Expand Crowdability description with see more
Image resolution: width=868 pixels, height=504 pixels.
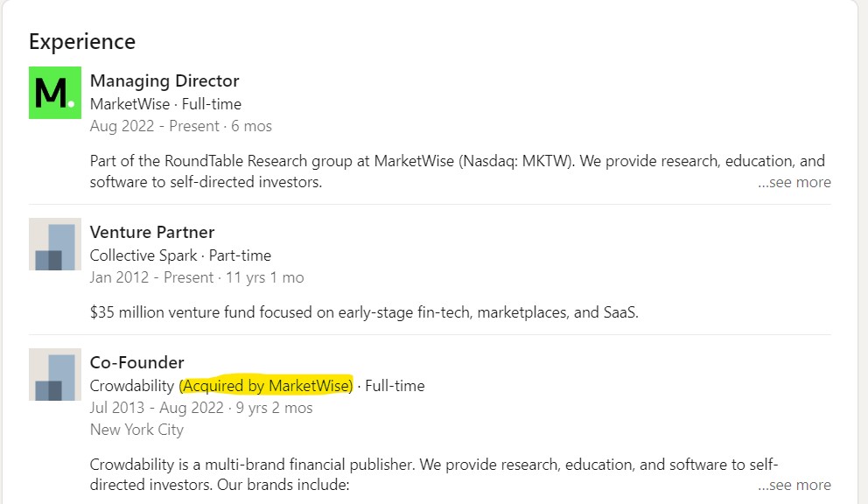click(794, 485)
